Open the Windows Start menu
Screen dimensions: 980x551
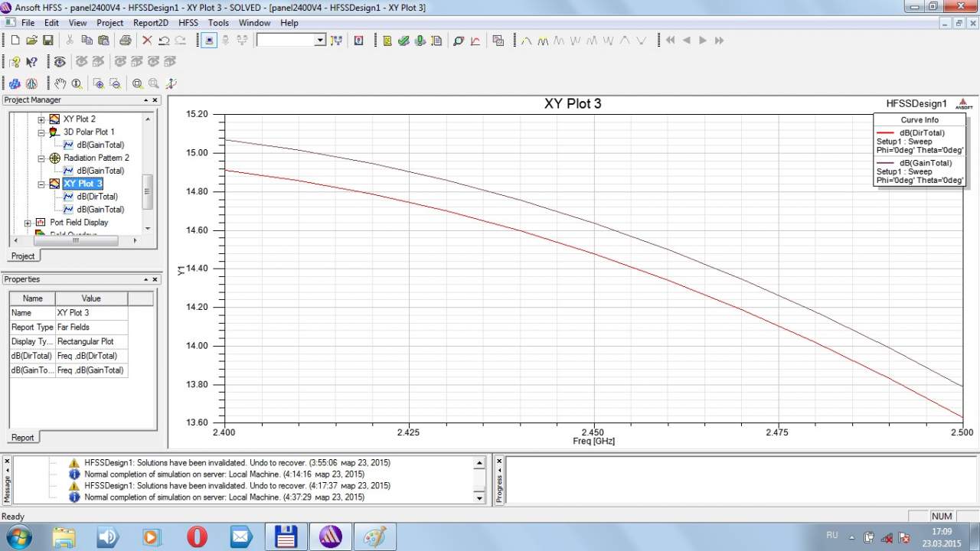click(x=18, y=536)
